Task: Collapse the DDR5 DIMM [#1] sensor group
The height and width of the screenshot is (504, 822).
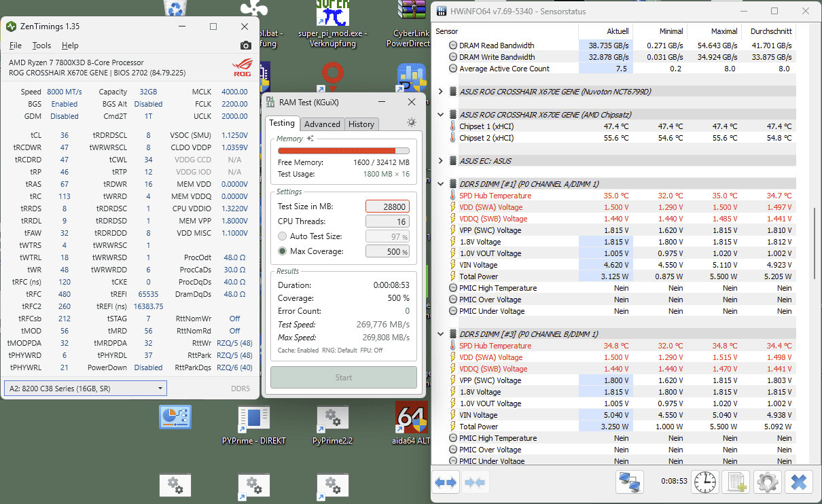Action: [440, 184]
